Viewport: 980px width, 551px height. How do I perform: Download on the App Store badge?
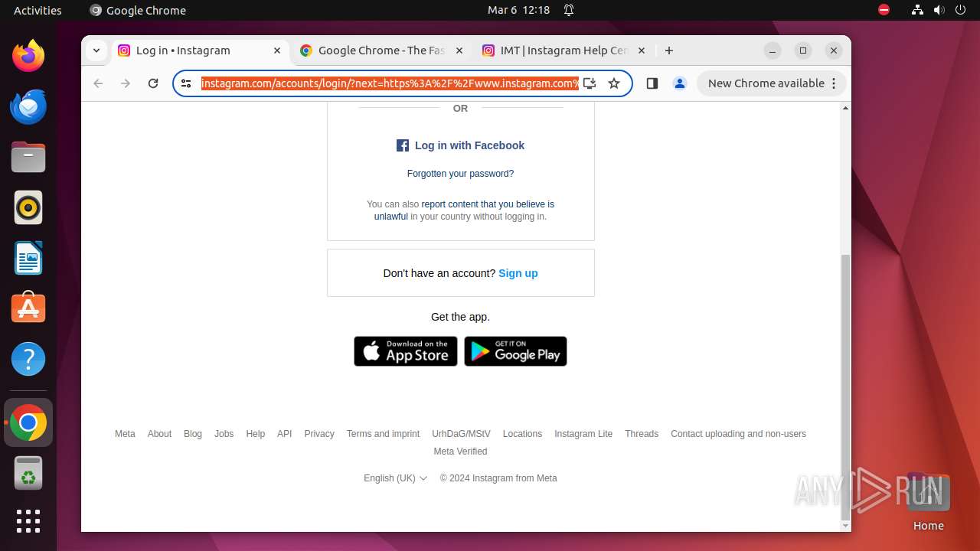(406, 351)
